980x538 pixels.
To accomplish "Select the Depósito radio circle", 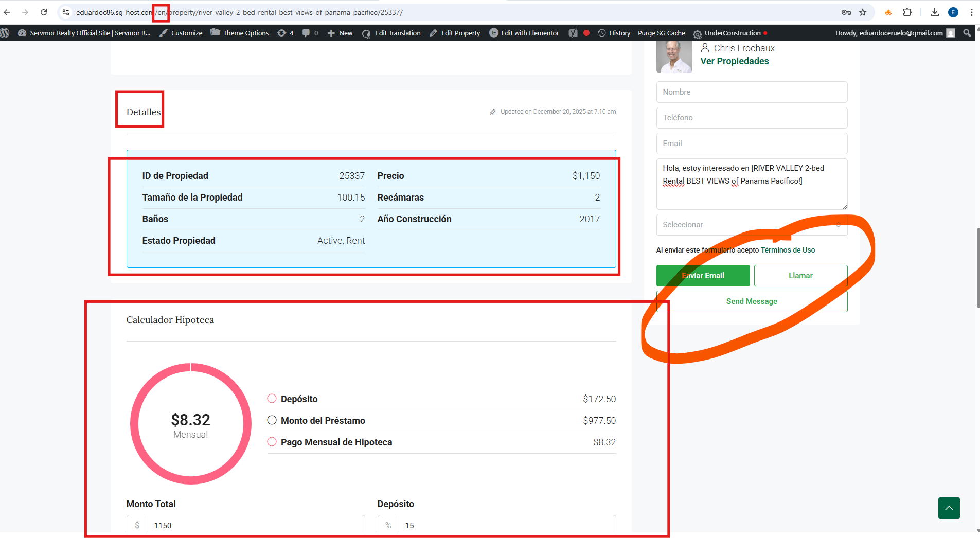I will click(272, 399).
